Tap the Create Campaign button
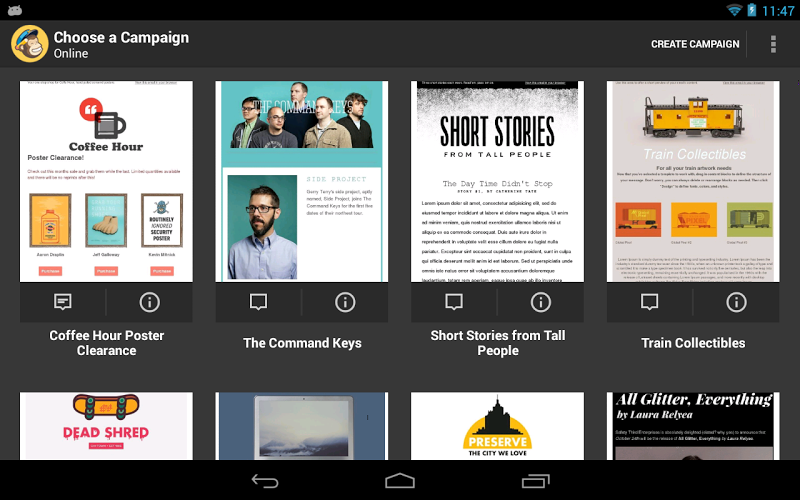Screen dimensions: 800x500 pos(695,44)
